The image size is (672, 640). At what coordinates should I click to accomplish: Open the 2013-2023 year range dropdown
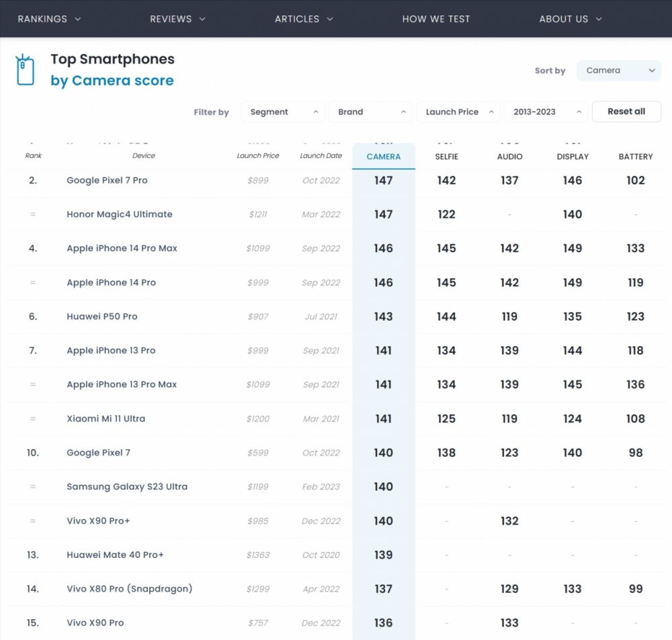pos(546,112)
